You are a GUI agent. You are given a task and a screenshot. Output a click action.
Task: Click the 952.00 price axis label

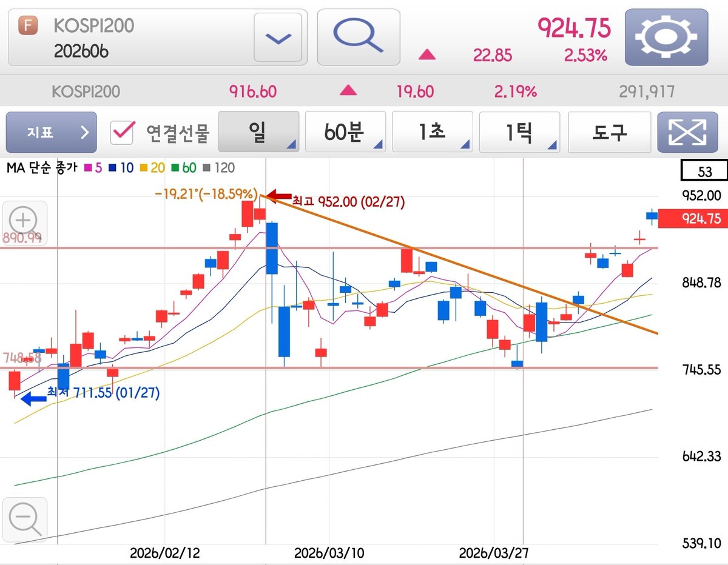pos(701,196)
